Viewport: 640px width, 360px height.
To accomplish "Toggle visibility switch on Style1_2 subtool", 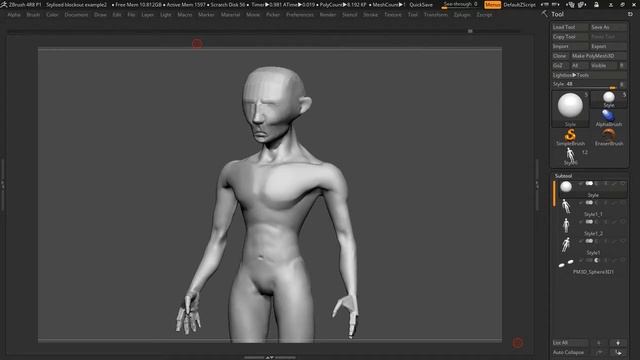I will [589, 222].
